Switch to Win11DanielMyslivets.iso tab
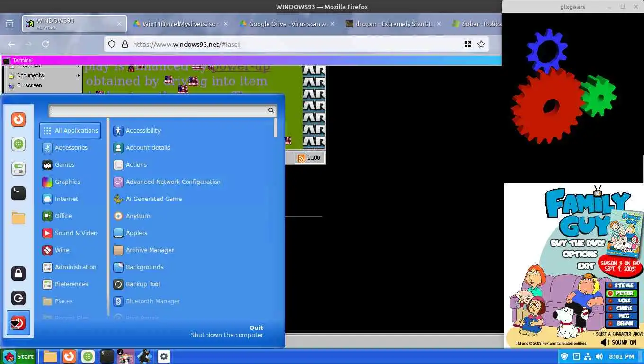Screen dimensions: 644x364 (180, 24)
